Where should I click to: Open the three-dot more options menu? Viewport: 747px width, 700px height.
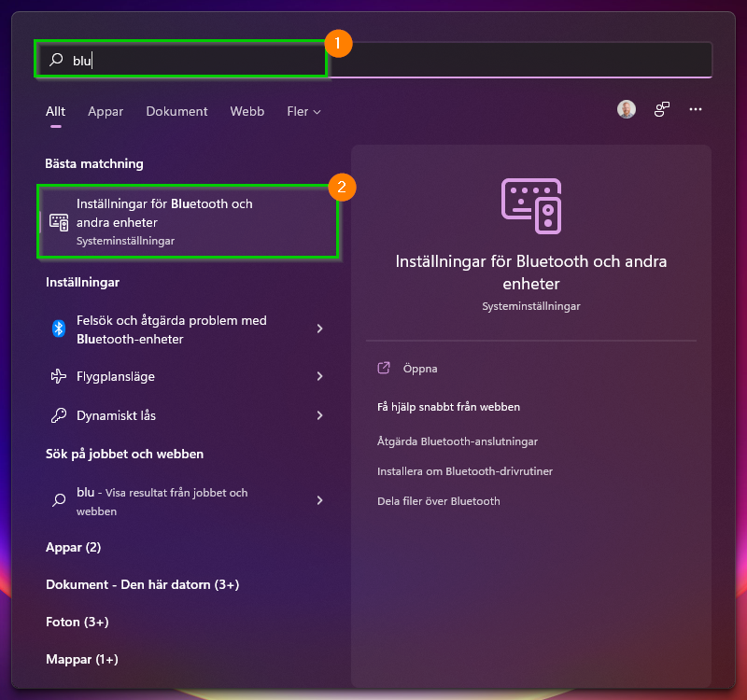tap(695, 109)
